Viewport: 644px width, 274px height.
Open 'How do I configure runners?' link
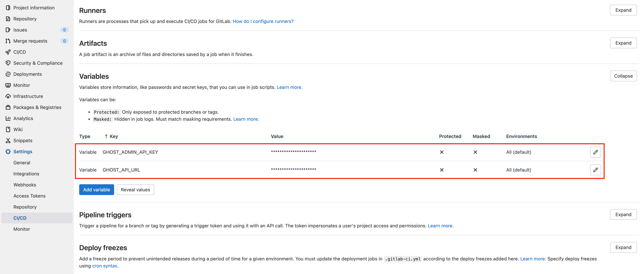tap(263, 21)
